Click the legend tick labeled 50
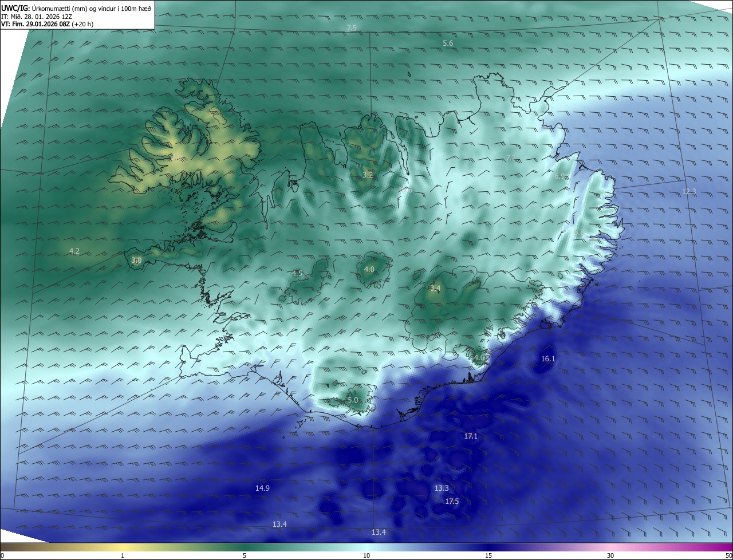 click(728, 555)
